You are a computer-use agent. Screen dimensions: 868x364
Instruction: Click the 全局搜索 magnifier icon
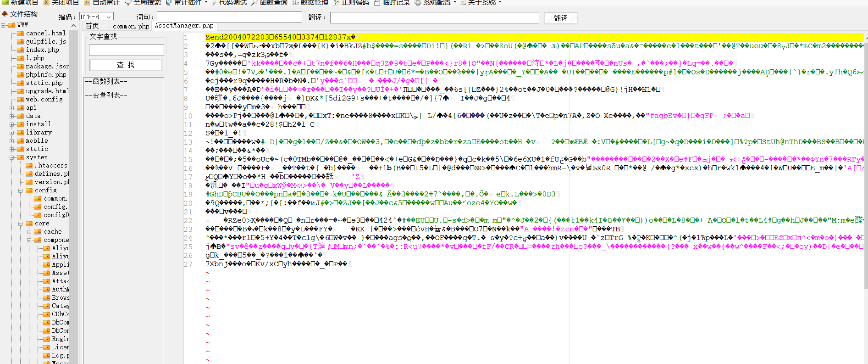click(128, 2)
